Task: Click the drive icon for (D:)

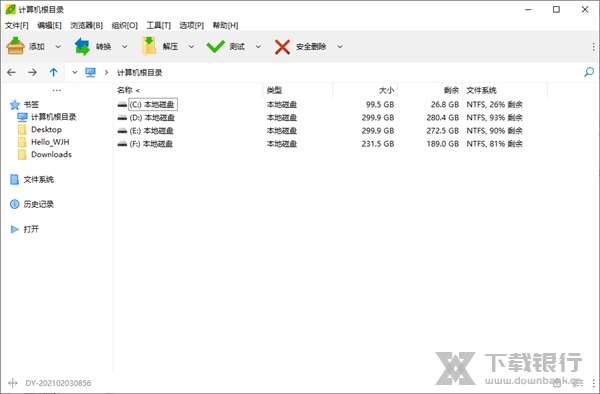Action: click(122, 117)
